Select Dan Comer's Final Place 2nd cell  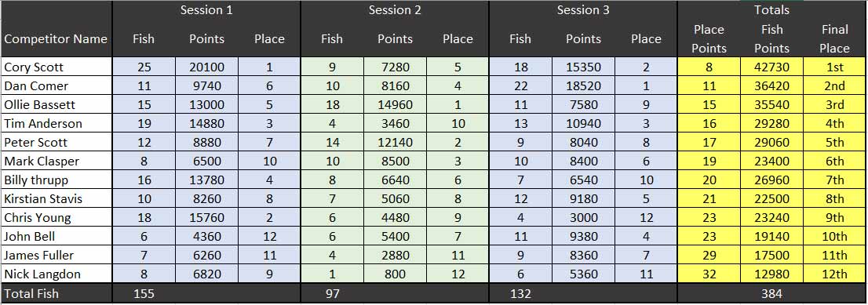834,85
